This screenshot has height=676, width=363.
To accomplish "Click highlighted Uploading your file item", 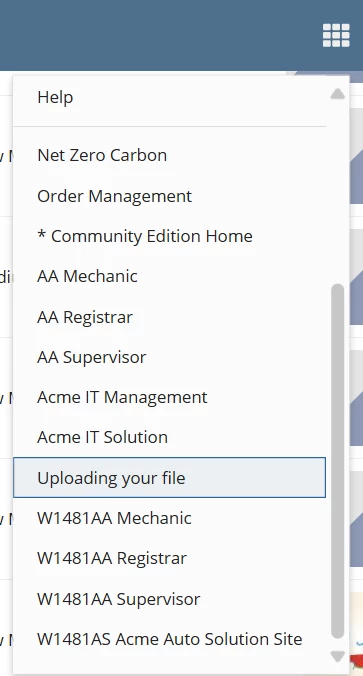I will point(169,477).
